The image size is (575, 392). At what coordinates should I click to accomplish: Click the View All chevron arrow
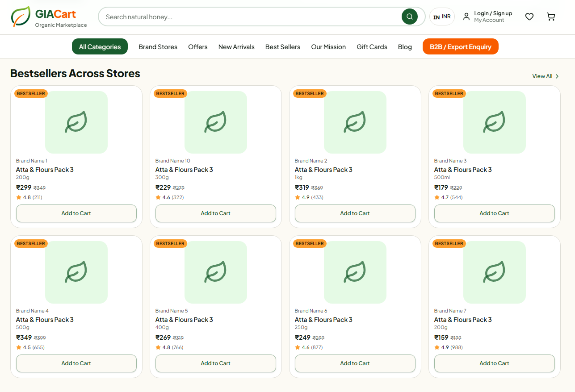point(557,76)
